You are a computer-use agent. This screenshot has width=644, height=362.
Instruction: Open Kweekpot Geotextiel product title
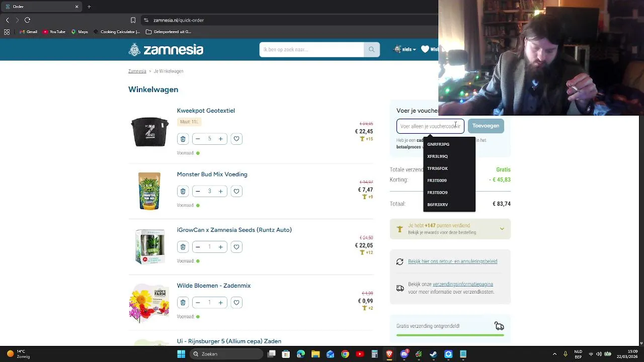206,111
